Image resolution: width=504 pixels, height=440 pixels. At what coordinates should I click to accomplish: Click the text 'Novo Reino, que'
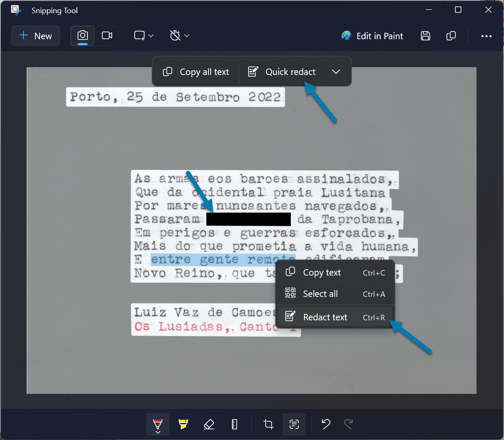click(x=195, y=273)
